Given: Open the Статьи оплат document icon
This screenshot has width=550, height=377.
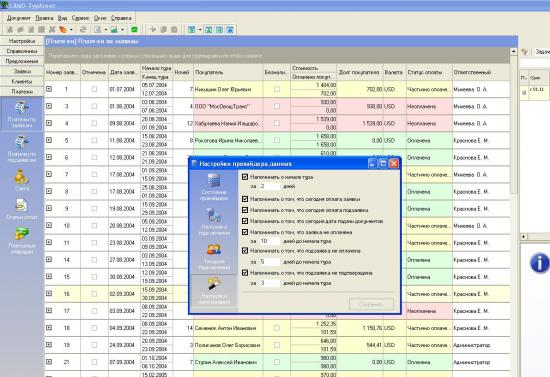Looking at the screenshot, I should coord(21,206).
